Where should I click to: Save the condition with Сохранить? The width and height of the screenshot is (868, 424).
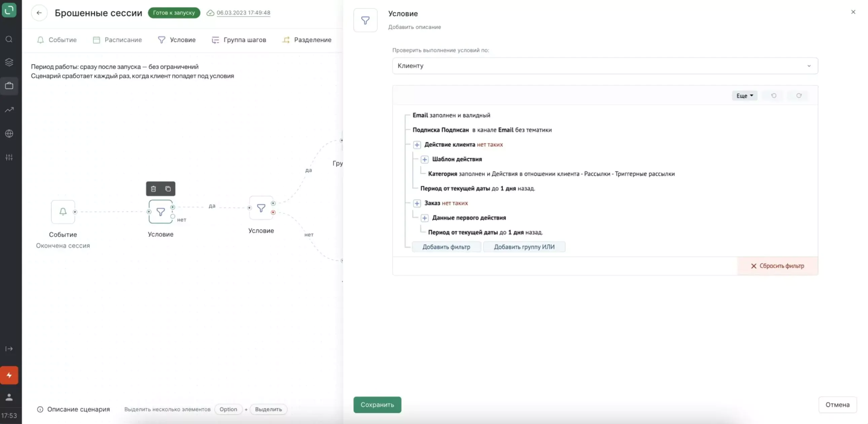(x=377, y=405)
